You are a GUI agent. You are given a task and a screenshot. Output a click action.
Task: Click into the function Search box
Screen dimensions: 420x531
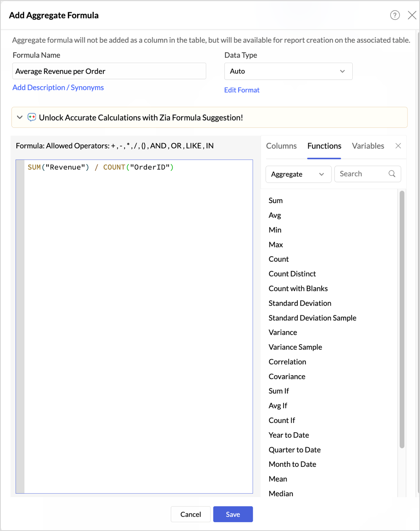pos(362,174)
